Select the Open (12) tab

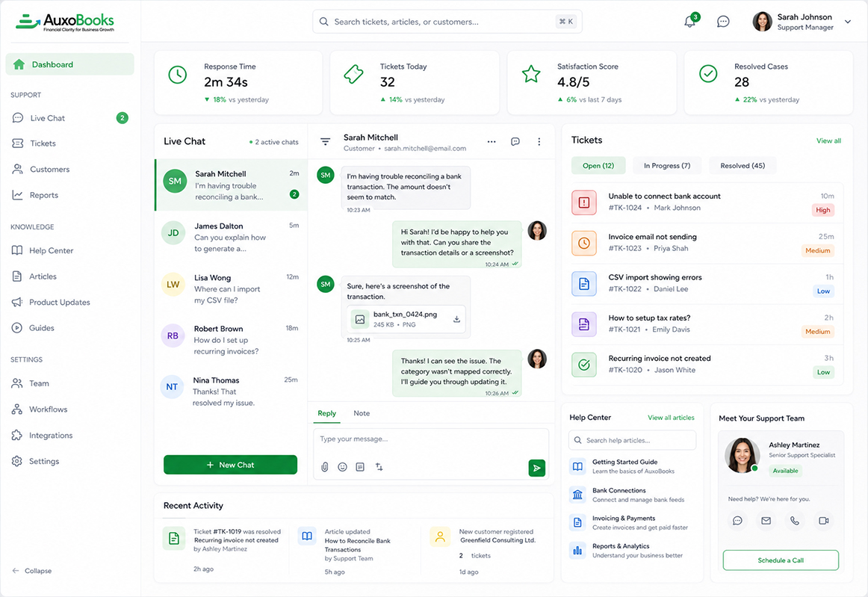click(598, 166)
